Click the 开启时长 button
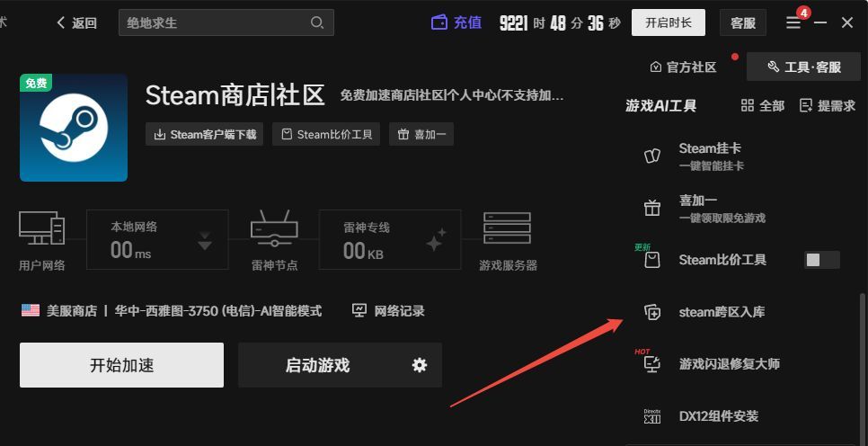The height and width of the screenshot is (446, 868). click(669, 22)
